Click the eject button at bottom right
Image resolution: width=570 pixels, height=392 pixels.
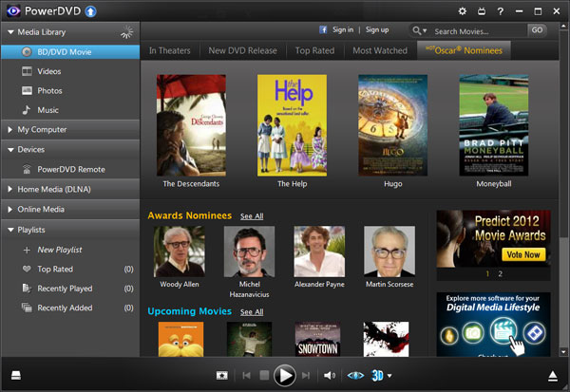pos(553,376)
